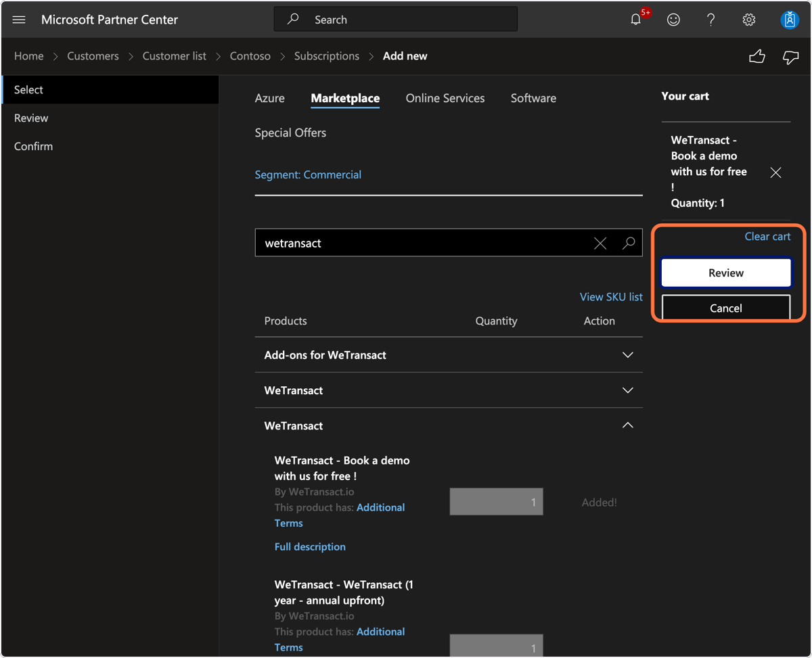Open Full description link
The height and width of the screenshot is (658, 812).
click(310, 546)
